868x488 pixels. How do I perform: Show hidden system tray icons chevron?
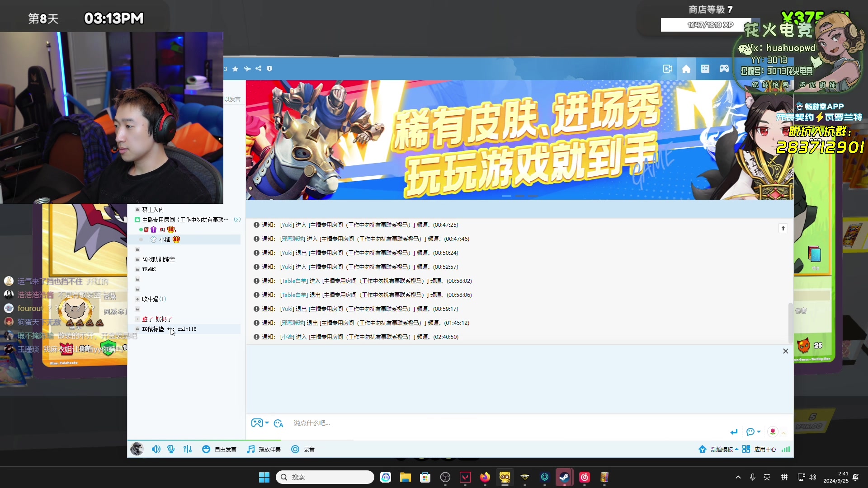pos(738,477)
